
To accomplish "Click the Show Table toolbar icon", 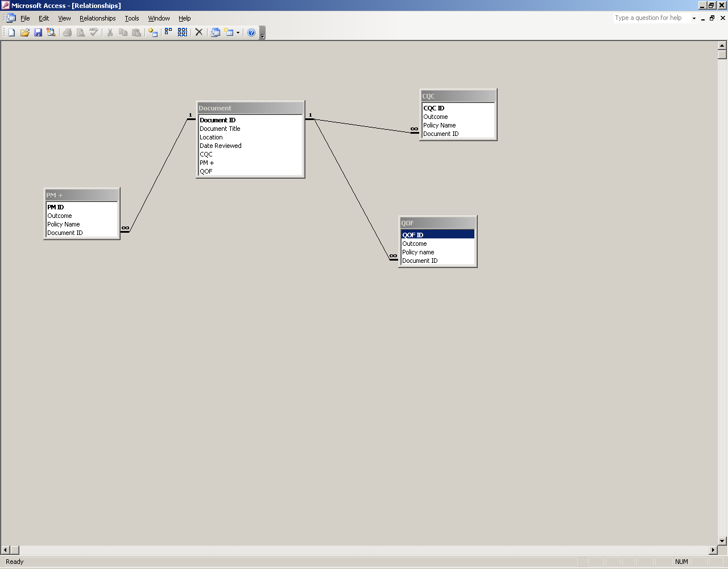I will (153, 32).
